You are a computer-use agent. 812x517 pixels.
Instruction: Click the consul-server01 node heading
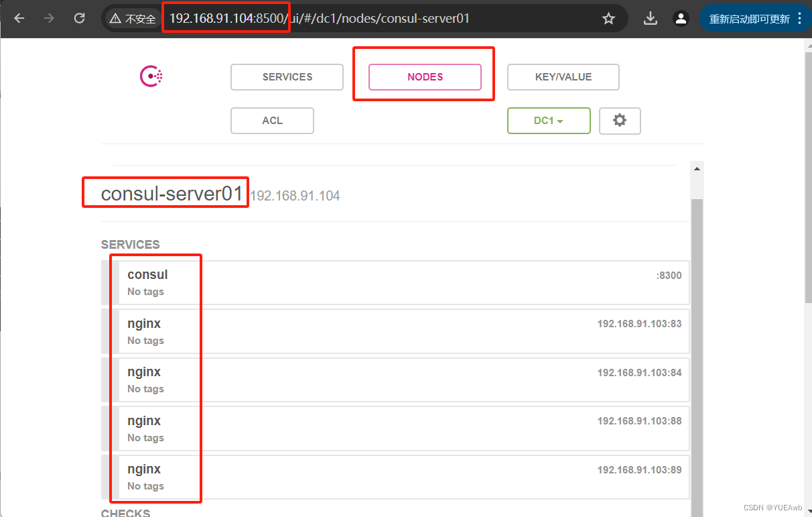click(172, 194)
